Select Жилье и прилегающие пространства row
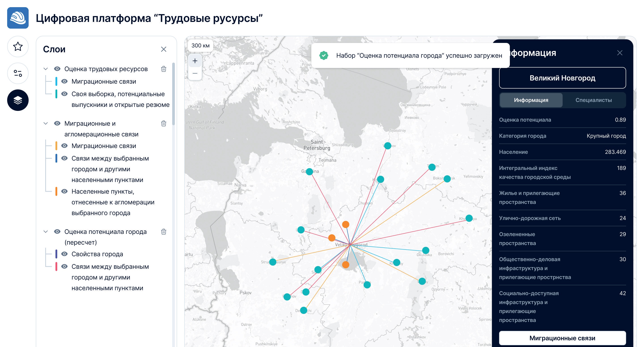644x347 pixels. [x=562, y=197]
